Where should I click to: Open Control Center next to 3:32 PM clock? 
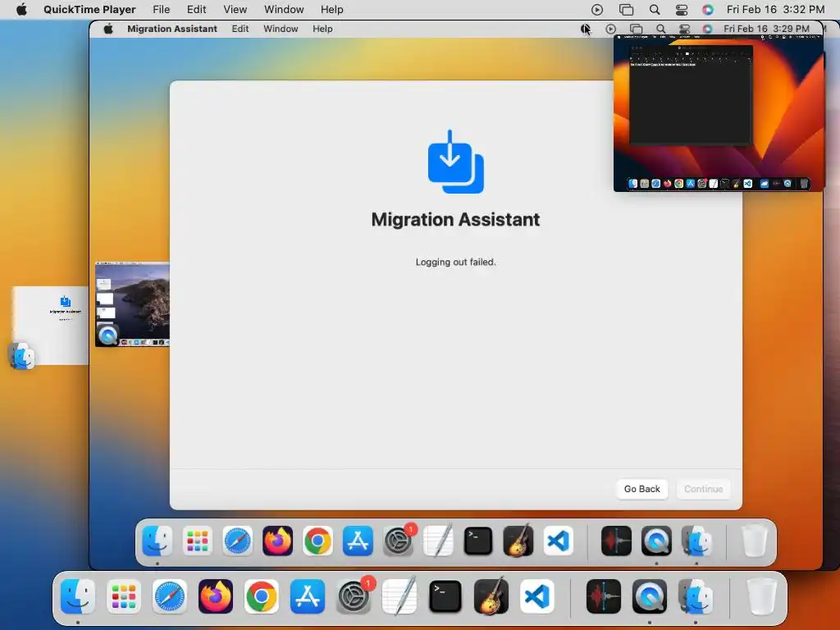(x=682, y=10)
